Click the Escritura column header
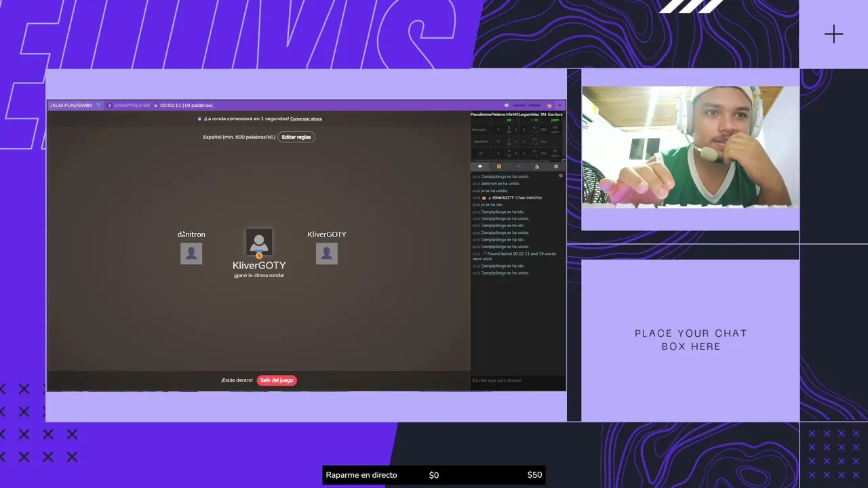The image size is (868, 488). point(555,115)
